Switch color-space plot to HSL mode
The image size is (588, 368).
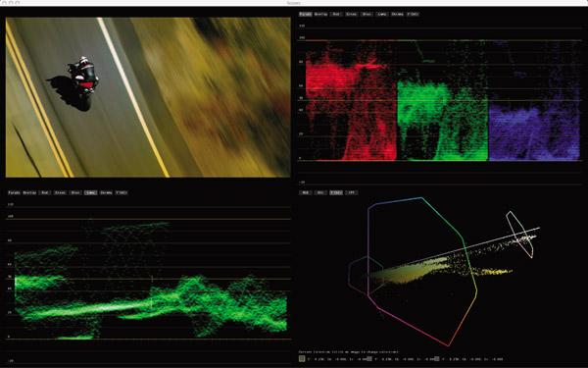320,192
